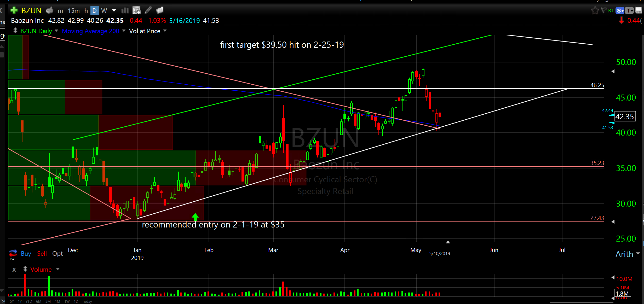
Task: Select the 3M time range
Action: point(48,301)
